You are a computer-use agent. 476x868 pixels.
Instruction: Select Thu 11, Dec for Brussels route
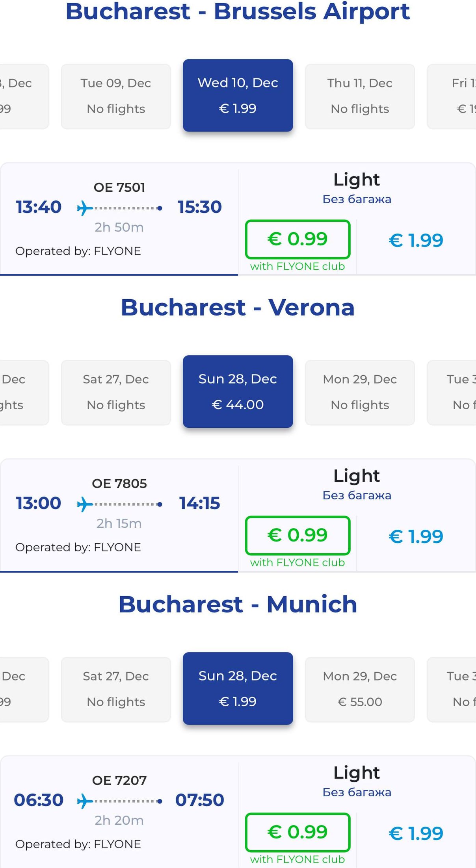tap(360, 96)
